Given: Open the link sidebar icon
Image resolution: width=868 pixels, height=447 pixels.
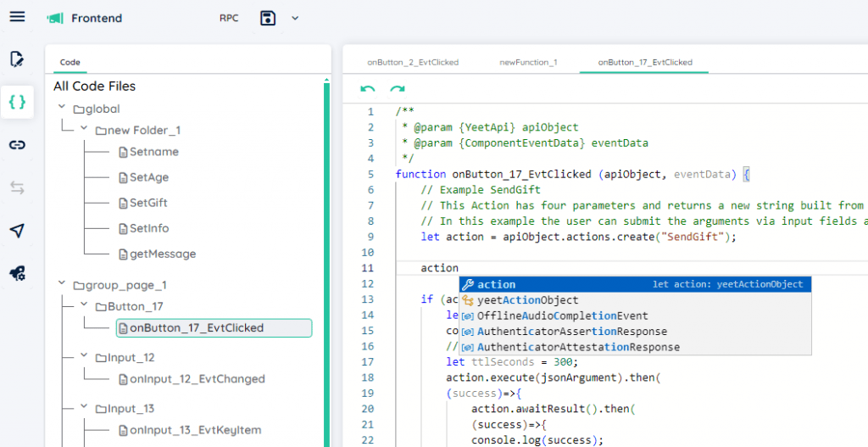Looking at the screenshot, I should point(17,145).
